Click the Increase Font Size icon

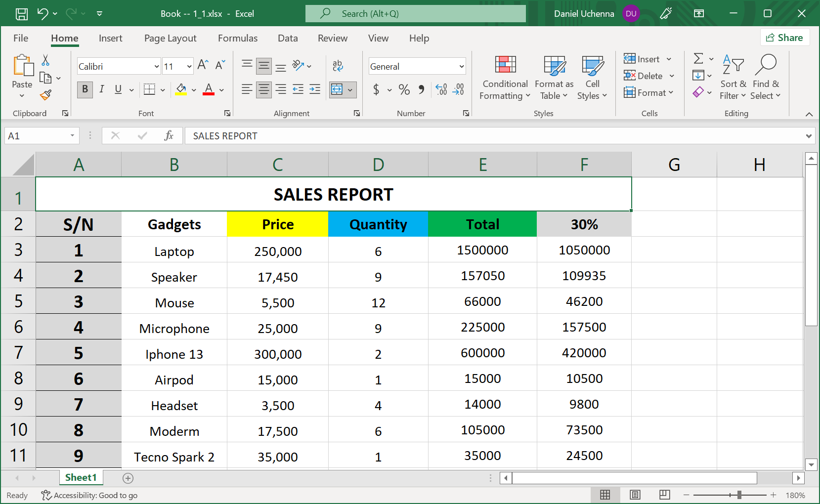(x=203, y=65)
